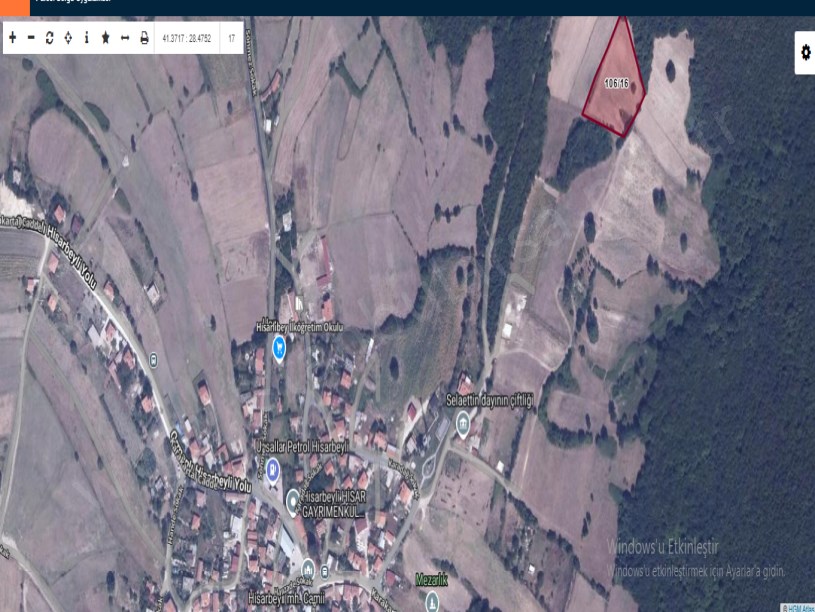Image resolution: width=815 pixels, height=612 pixels.
Task: Click the coordinates field 41.3717 : 28.4752
Action: pyautogui.click(x=187, y=38)
